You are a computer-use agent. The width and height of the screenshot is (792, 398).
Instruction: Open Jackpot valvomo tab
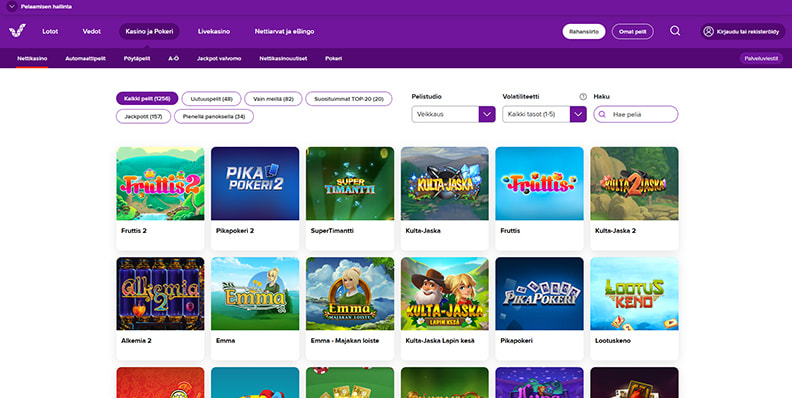click(x=219, y=59)
